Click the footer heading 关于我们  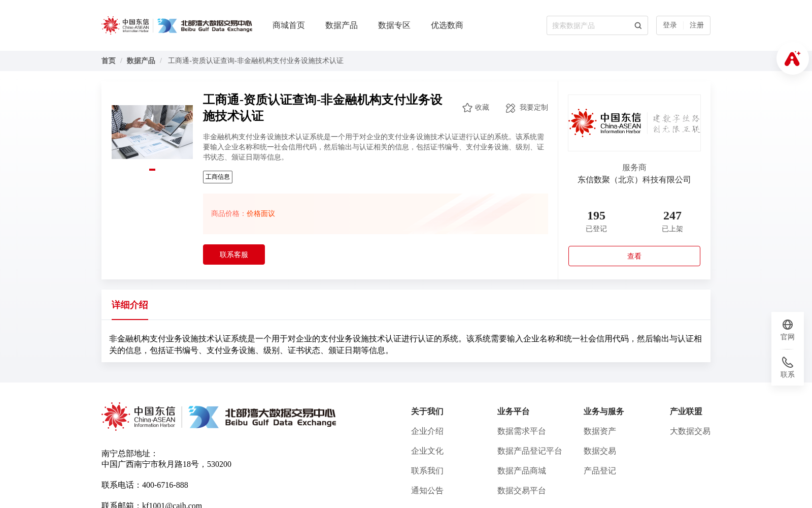click(427, 411)
